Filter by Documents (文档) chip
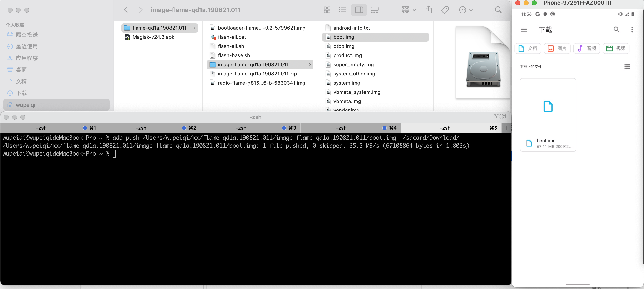 click(x=528, y=48)
